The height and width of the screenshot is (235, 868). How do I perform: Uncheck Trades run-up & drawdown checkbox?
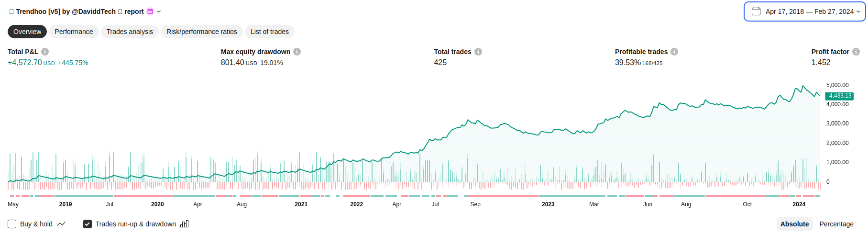[x=88, y=224]
